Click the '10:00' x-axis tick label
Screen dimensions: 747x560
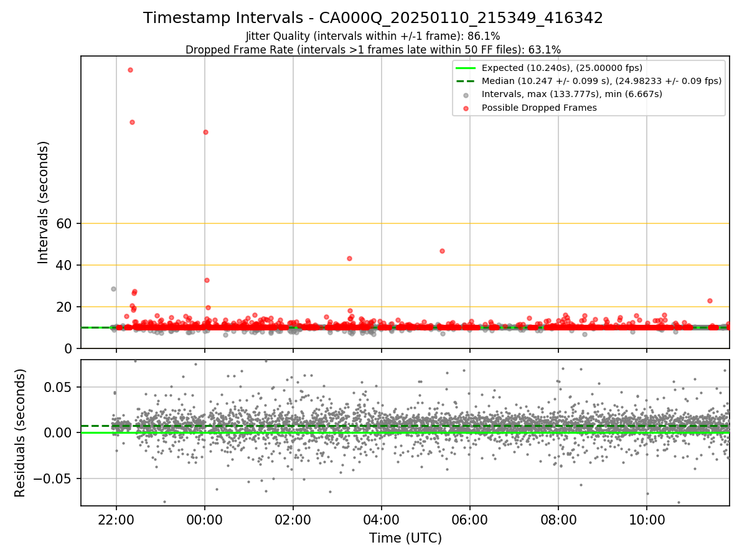pos(647,518)
